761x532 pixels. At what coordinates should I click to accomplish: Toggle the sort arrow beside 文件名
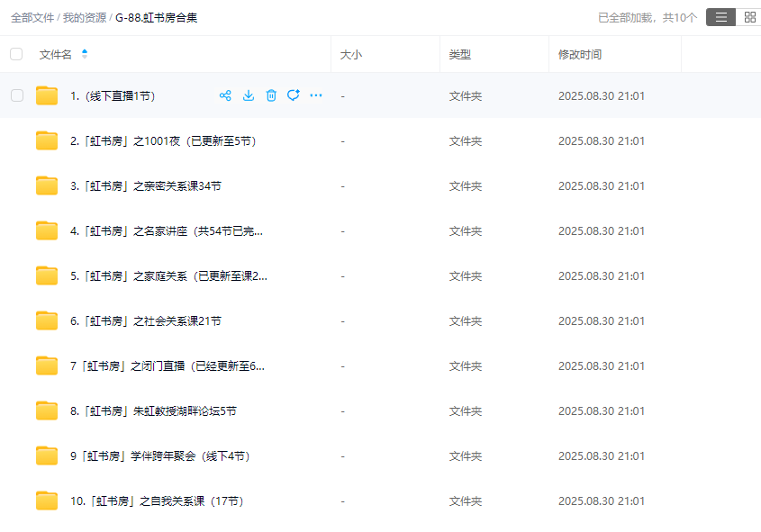pyautogui.click(x=85, y=54)
